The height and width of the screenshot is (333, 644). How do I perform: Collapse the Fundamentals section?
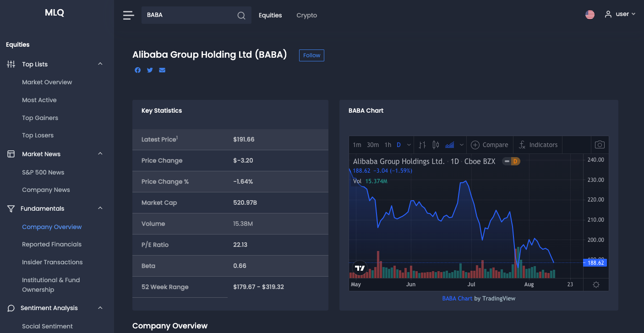(x=100, y=208)
